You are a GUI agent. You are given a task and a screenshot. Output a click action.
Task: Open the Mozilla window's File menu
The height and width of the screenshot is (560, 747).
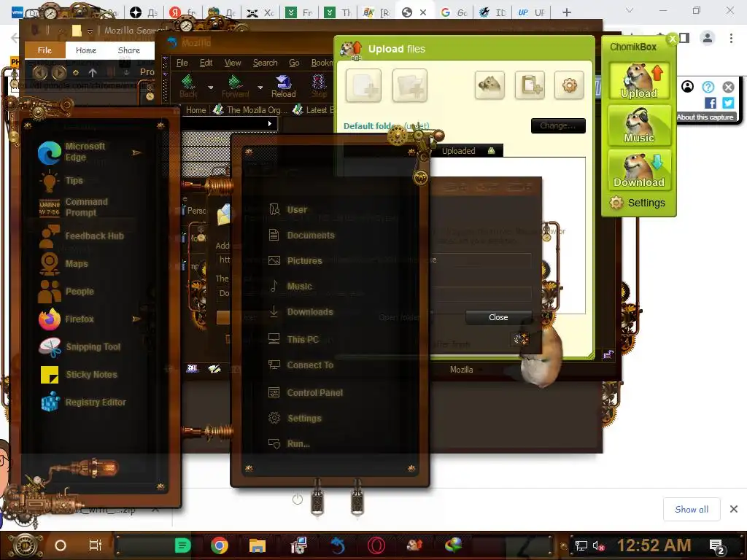(x=182, y=63)
